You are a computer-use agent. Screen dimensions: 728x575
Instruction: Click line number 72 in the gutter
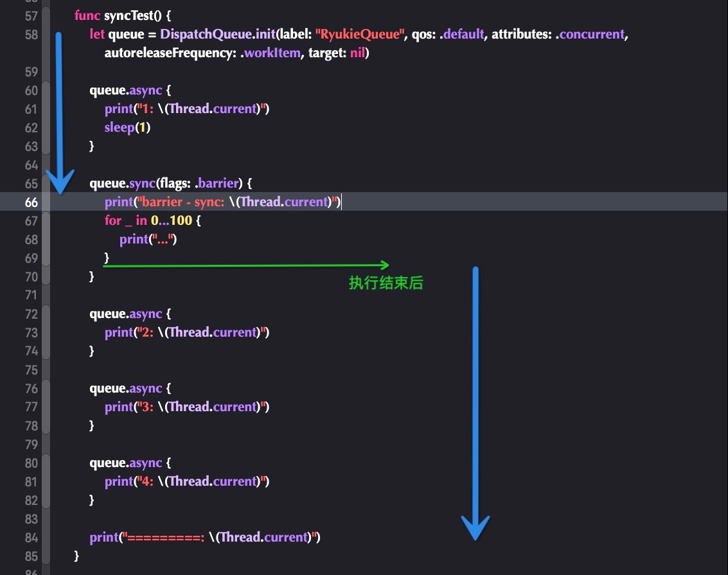click(31, 314)
